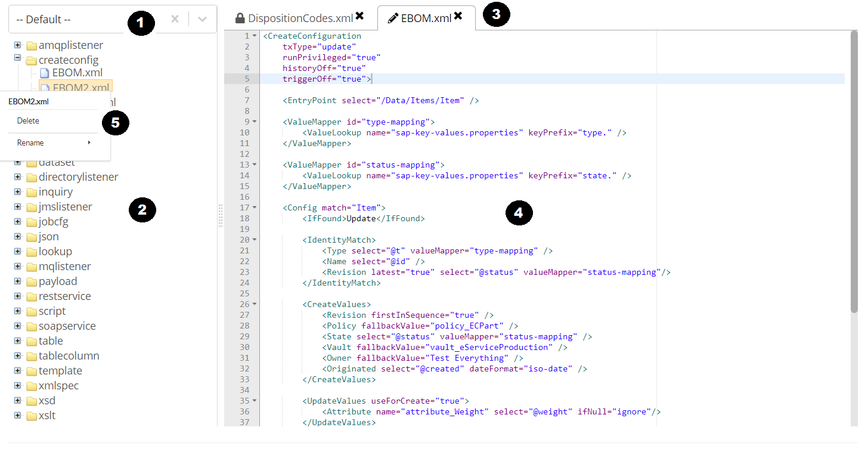Close the DispositionCodes.xml tab
The width and height of the screenshot is (868, 449).
359,16
